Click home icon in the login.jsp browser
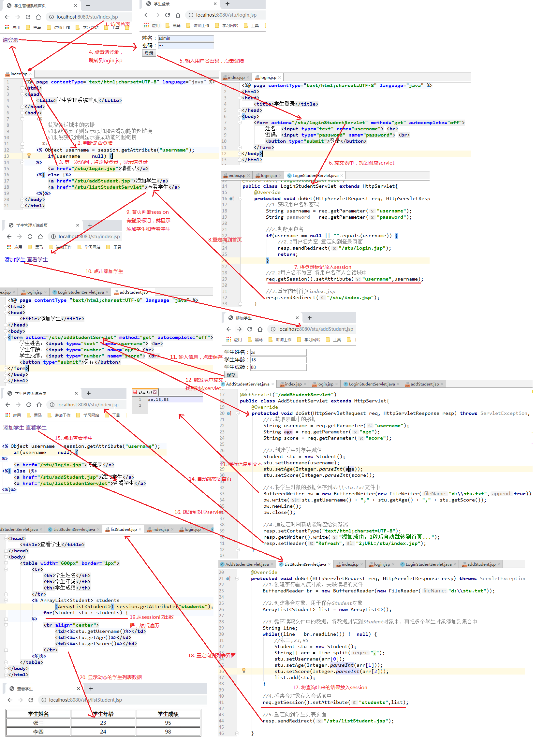 [178, 15]
